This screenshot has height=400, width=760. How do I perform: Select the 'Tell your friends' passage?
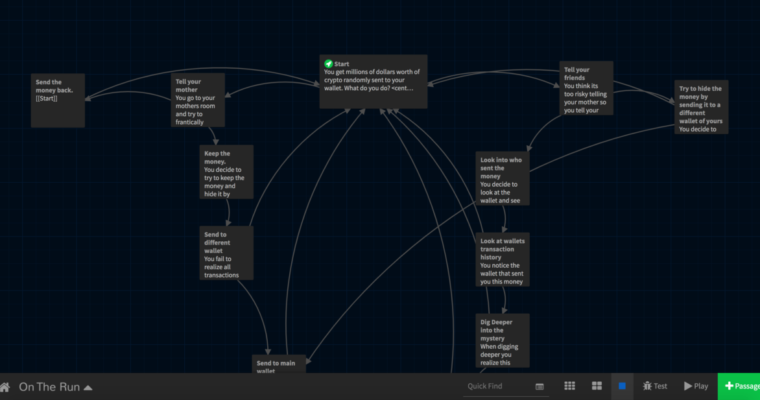tap(586, 90)
